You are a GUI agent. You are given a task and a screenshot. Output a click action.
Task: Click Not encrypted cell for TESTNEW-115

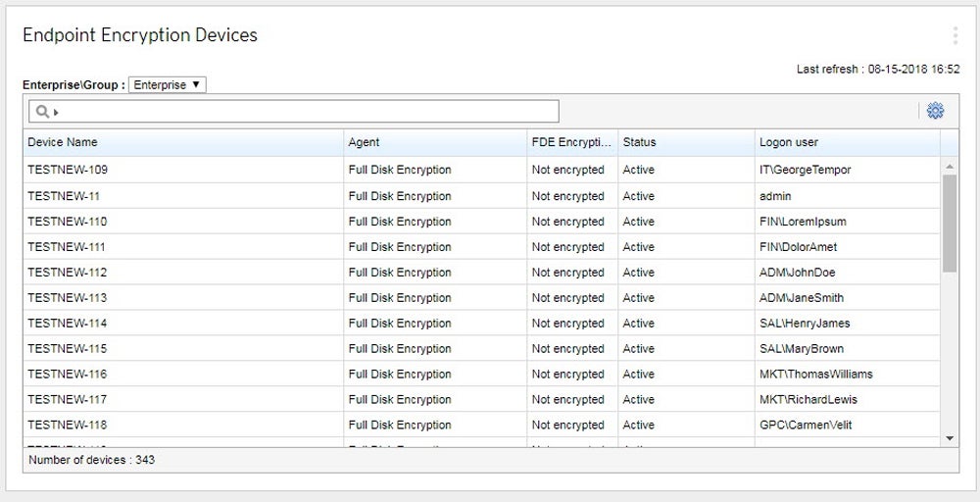coord(567,349)
